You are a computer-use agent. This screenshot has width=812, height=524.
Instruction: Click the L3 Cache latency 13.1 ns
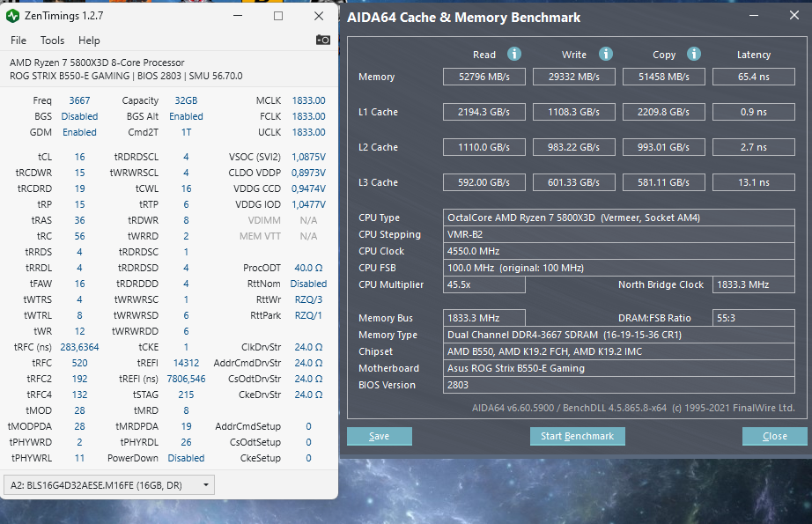754,182
